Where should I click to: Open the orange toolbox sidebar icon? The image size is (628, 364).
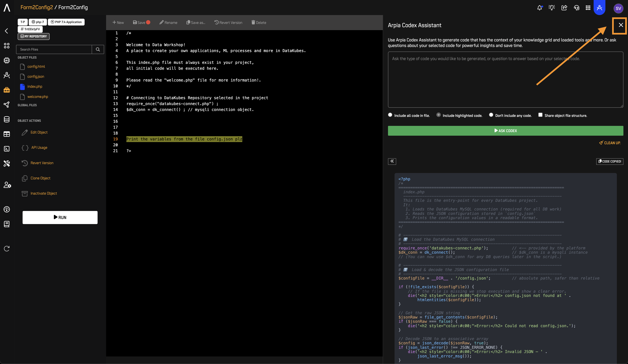point(7,90)
